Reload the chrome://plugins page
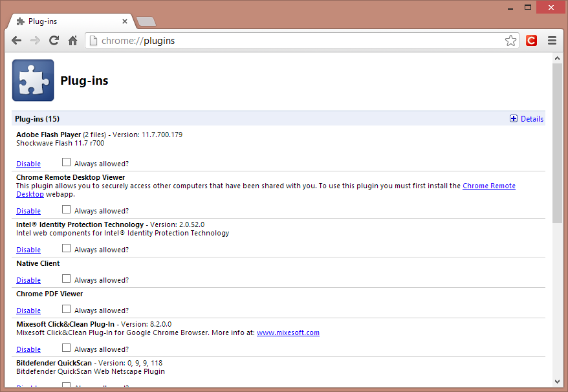This screenshot has width=568, height=392. click(x=54, y=41)
